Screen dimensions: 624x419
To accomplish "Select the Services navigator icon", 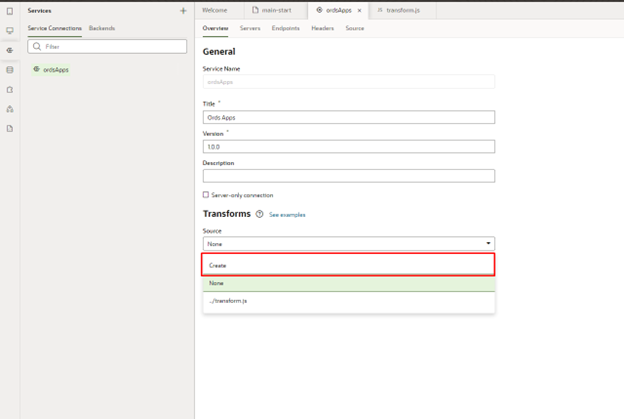I will 10,51.
